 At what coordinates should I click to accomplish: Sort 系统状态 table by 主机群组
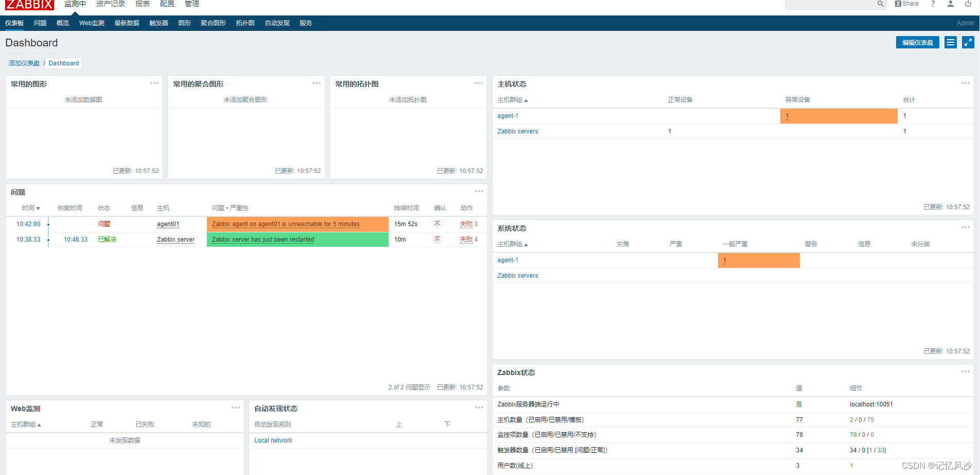pos(513,244)
